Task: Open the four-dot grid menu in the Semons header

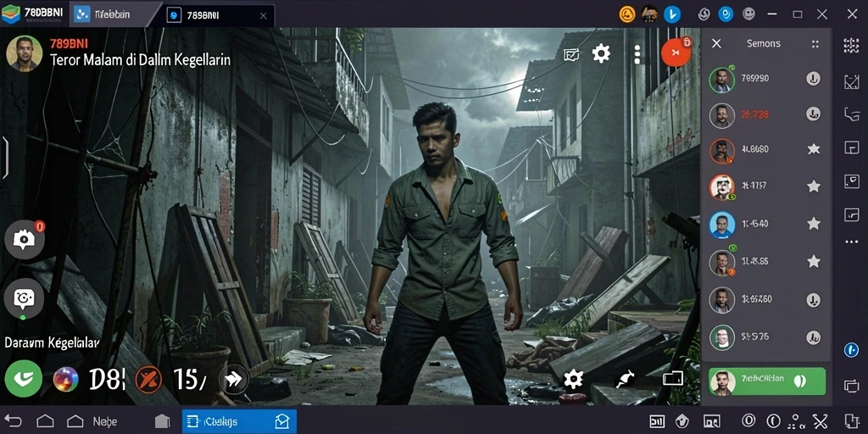Action: (x=815, y=44)
